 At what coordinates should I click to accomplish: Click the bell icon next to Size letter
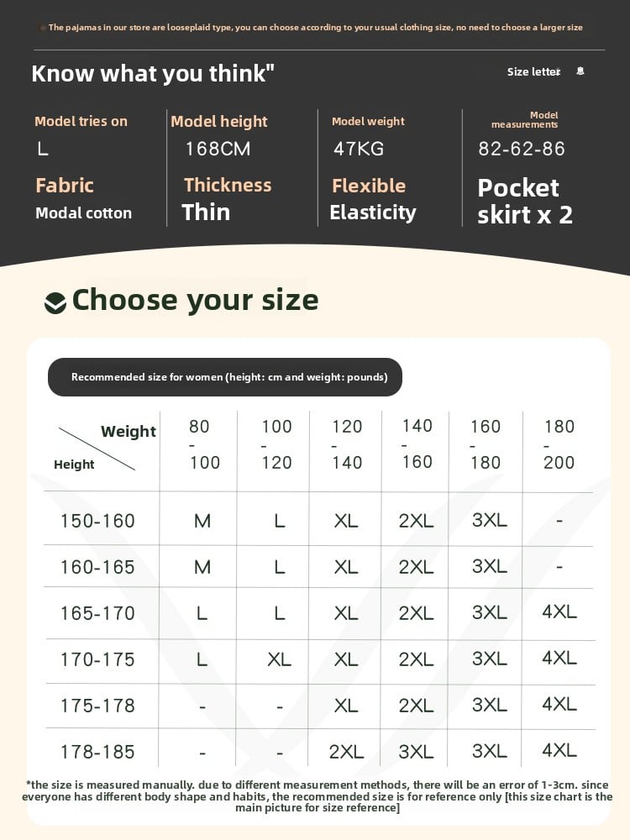click(x=580, y=71)
